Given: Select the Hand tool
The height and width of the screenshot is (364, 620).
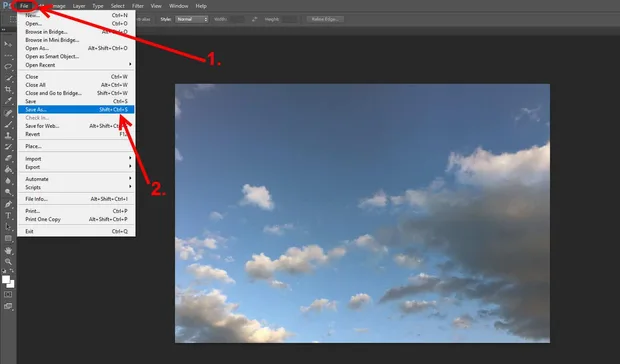Looking at the screenshot, I should [x=8, y=251].
